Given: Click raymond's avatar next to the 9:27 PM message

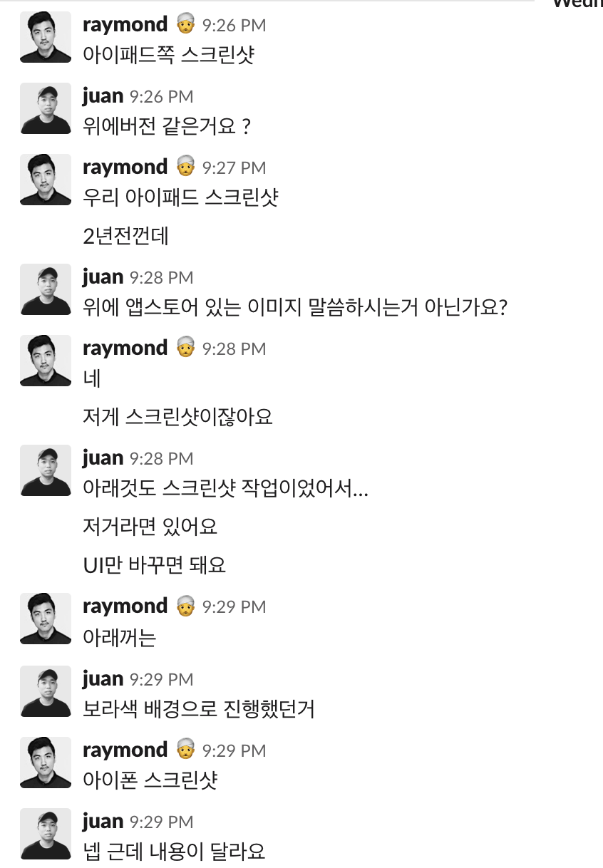Looking at the screenshot, I should (x=45, y=180).
